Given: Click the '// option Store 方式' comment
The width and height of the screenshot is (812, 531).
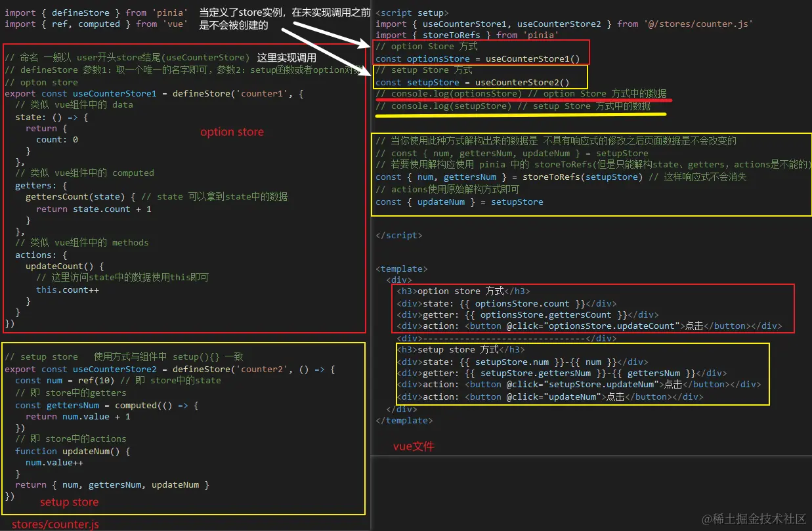Looking at the screenshot, I should click(x=427, y=47).
